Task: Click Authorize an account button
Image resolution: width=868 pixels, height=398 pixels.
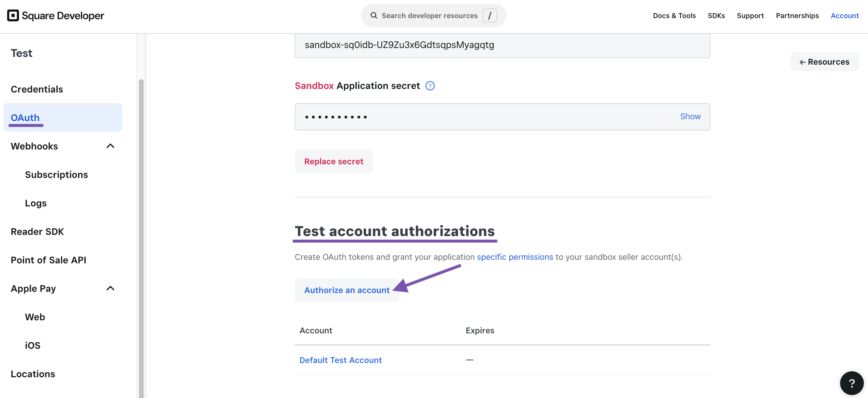Action: [x=347, y=290]
